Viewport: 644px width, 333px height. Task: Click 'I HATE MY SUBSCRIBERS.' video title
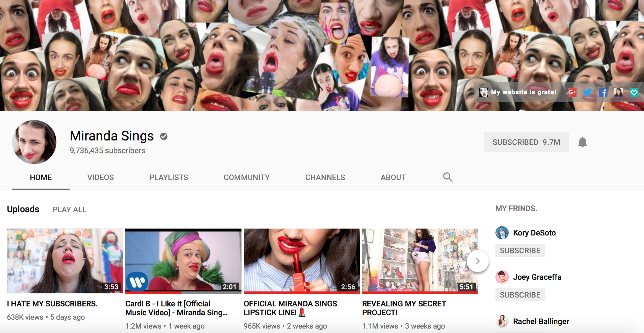[x=52, y=304]
